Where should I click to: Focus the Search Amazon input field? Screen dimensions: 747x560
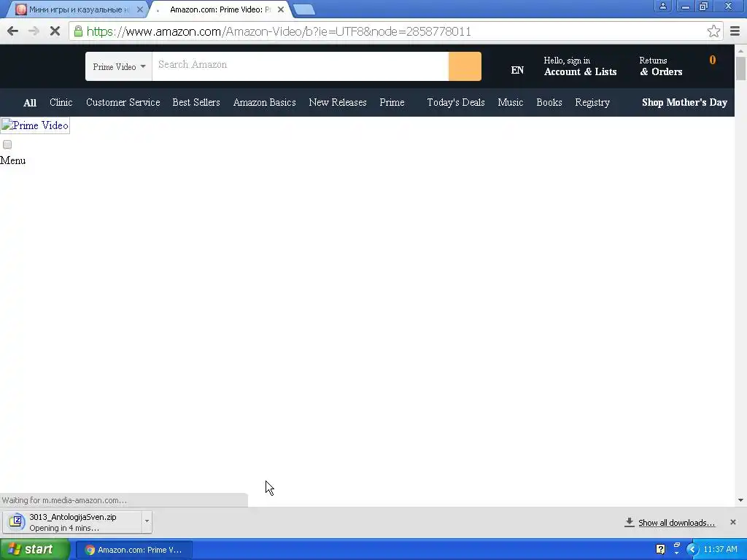pos(300,66)
